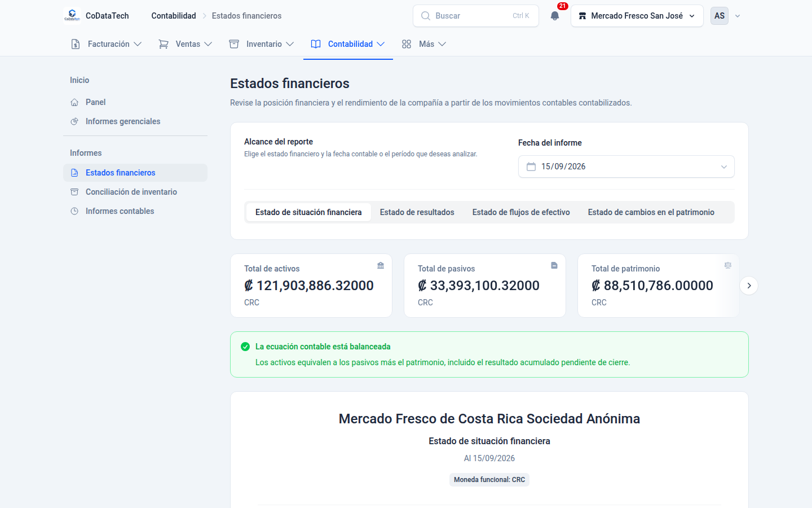Image resolution: width=812 pixels, height=508 pixels.
Task: Click the Inventario box icon
Action: tap(234, 44)
